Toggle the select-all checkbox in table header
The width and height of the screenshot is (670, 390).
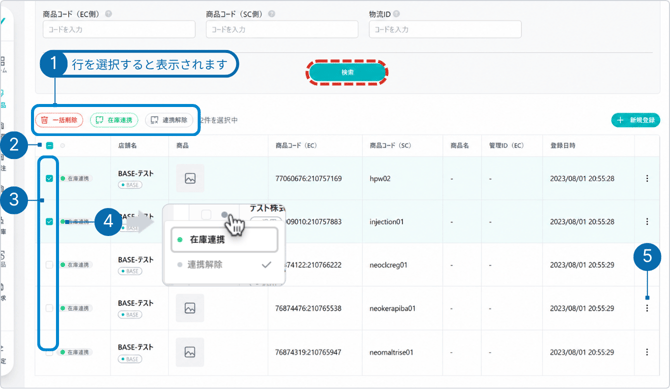50,146
